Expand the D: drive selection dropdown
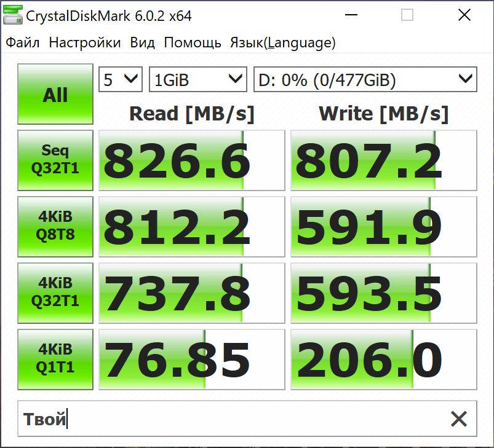 tap(365, 79)
